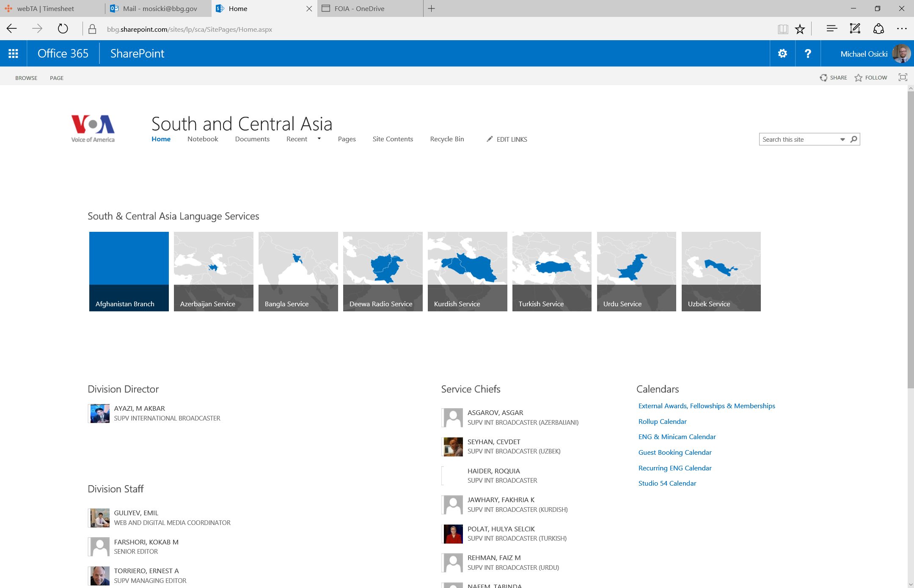Open browser Hub favorites list icon
Viewport: 914px width, 588px height.
pos(831,29)
